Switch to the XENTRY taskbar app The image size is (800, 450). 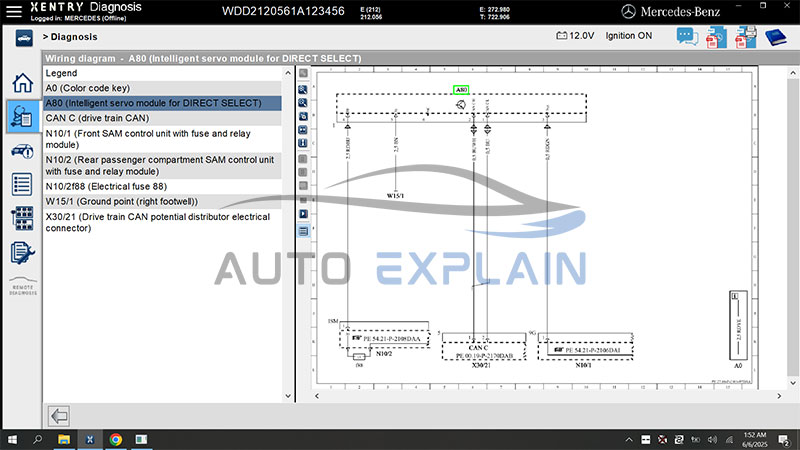tap(90, 439)
